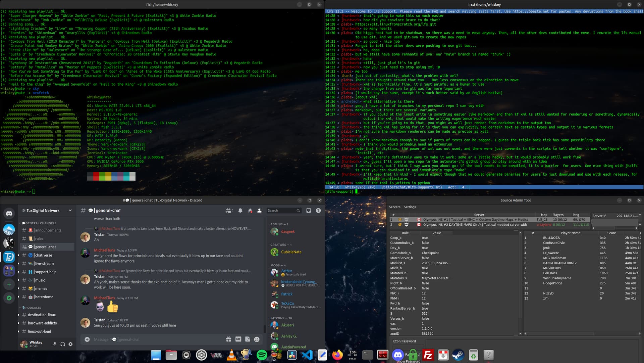Open Explore Public Servers compass icon

coord(9,298)
